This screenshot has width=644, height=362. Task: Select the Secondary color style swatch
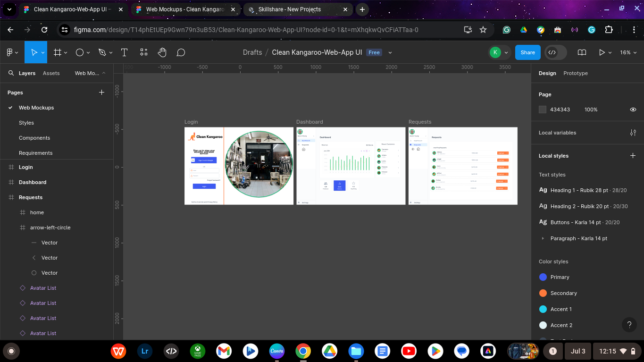point(543,293)
